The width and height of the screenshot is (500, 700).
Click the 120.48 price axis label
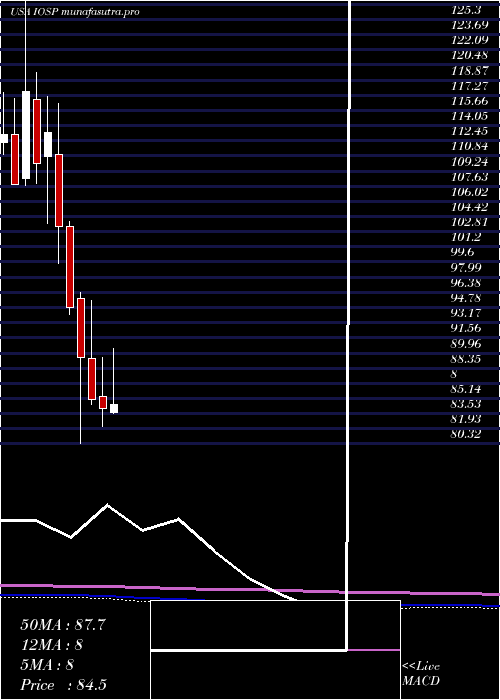click(x=469, y=56)
